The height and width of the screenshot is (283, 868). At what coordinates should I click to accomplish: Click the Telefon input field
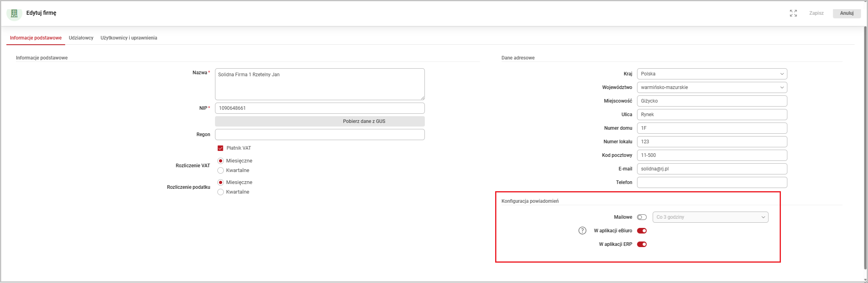click(712, 182)
